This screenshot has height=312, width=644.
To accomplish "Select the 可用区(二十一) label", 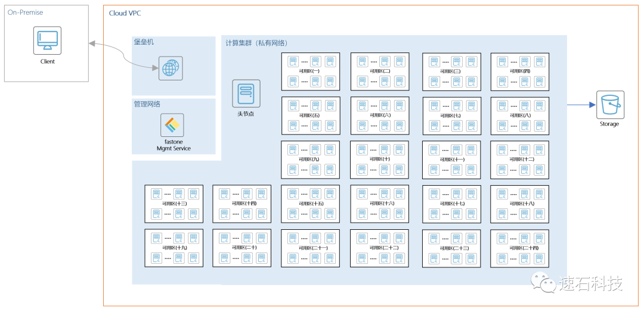I will tap(314, 248).
